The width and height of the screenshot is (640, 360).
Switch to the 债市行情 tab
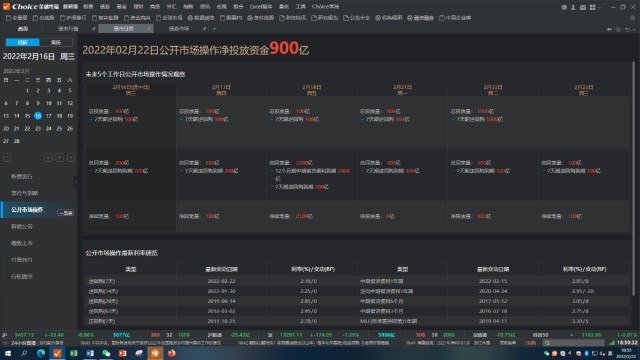[x=68, y=29]
